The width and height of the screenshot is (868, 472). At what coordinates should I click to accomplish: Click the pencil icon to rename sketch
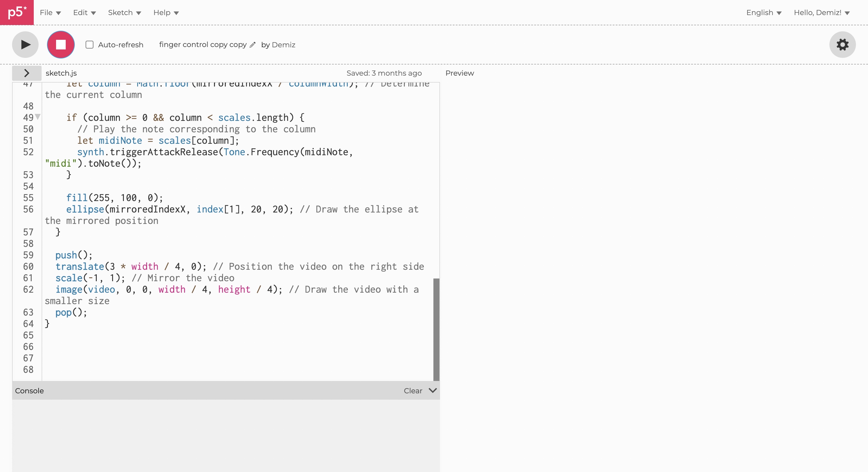pos(253,45)
